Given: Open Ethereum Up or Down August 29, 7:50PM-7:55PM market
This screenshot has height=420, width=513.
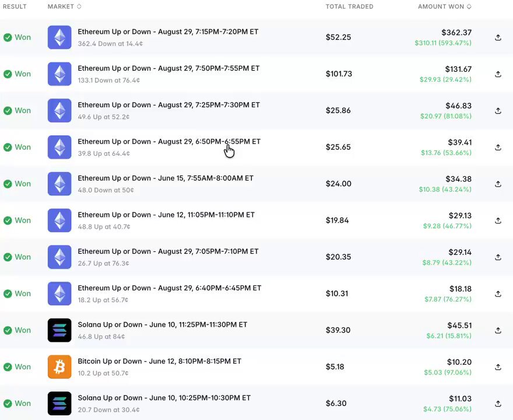Looking at the screenshot, I should [x=168, y=68].
